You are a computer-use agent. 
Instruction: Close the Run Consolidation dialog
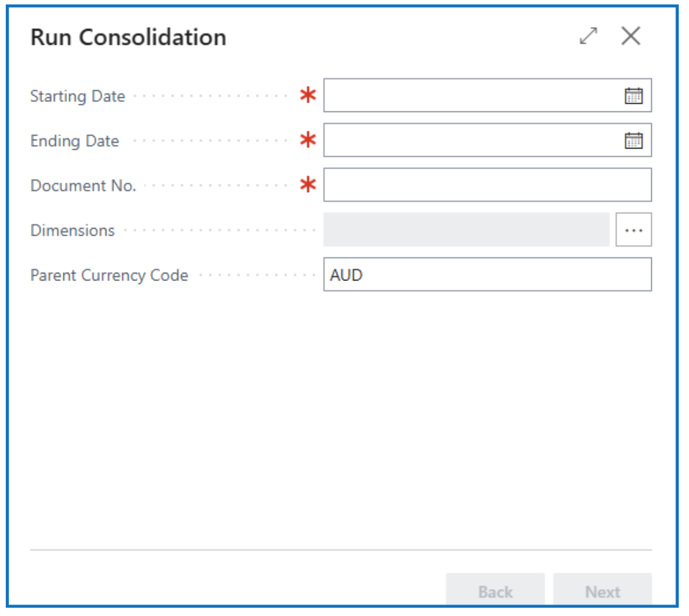click(631, 36)
